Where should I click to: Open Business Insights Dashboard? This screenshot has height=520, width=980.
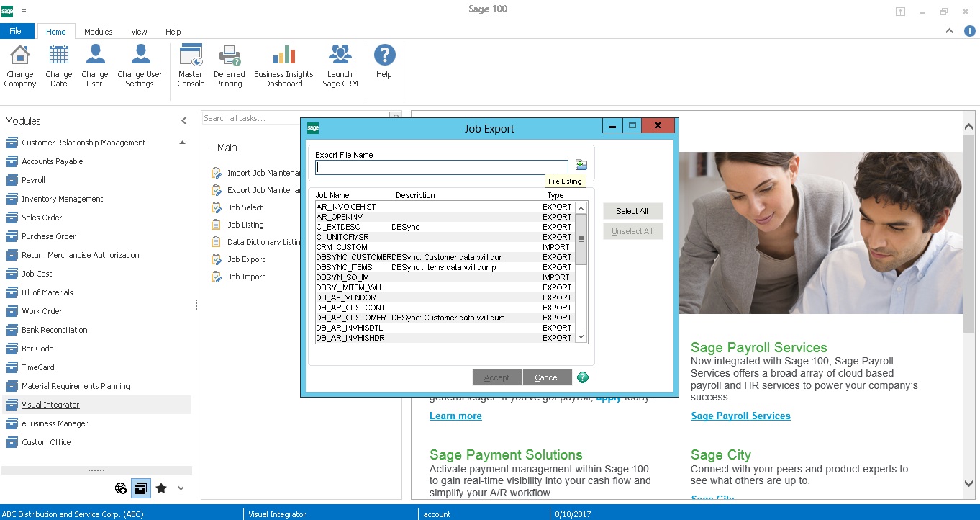283,56
